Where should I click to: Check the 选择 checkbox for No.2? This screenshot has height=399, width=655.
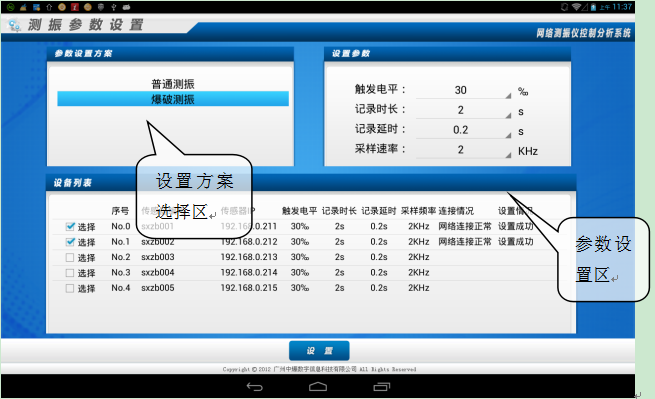(70, 257)
